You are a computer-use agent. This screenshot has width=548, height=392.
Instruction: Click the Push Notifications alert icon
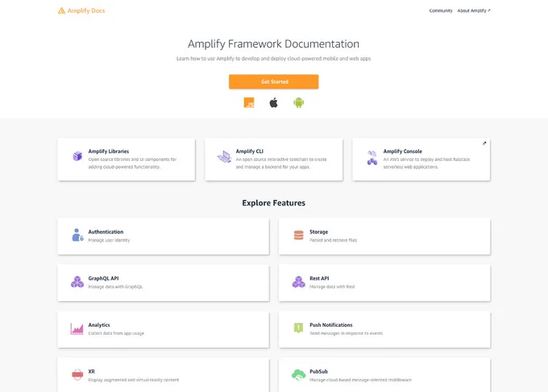298,328
